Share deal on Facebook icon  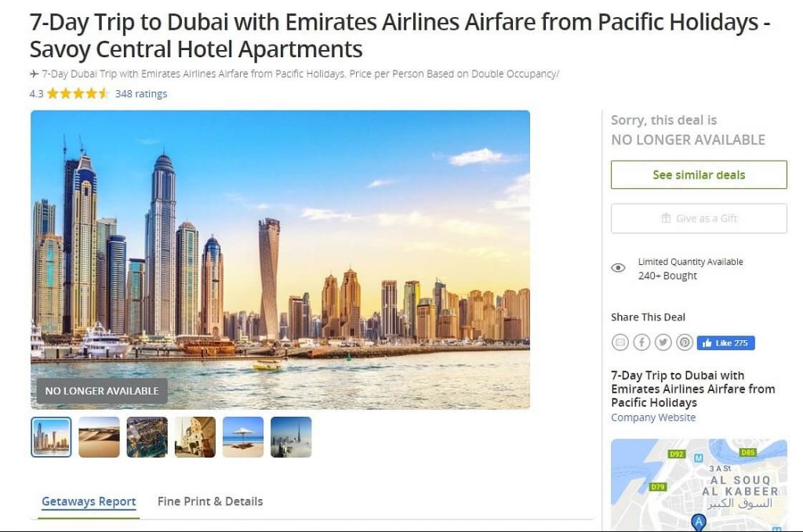coord(641,342)
